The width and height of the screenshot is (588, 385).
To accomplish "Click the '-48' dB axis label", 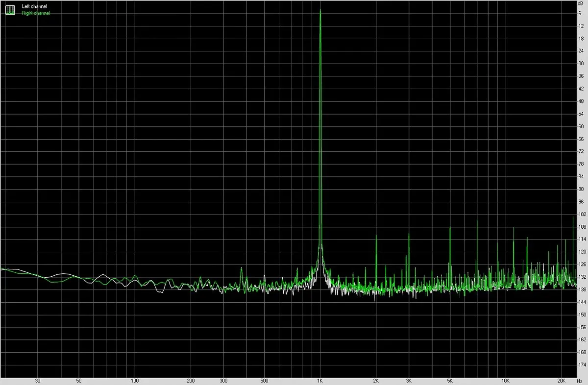I will [x=581, y=101].
